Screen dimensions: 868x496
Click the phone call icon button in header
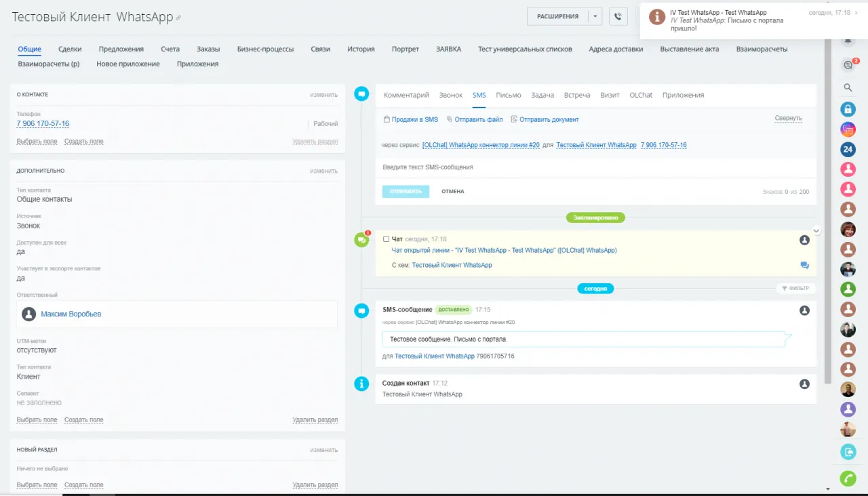coord(618,16)
